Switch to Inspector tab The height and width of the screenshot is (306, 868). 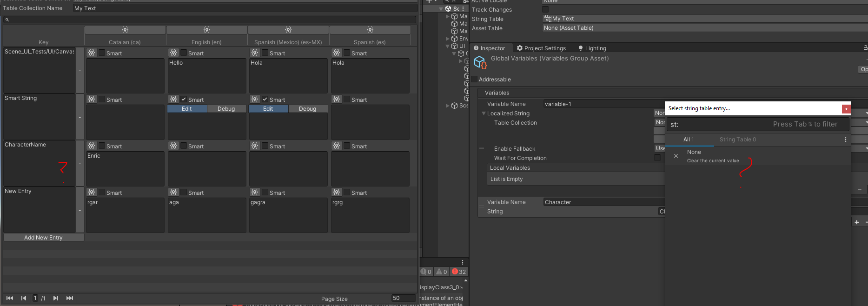(x=490, y=48)
